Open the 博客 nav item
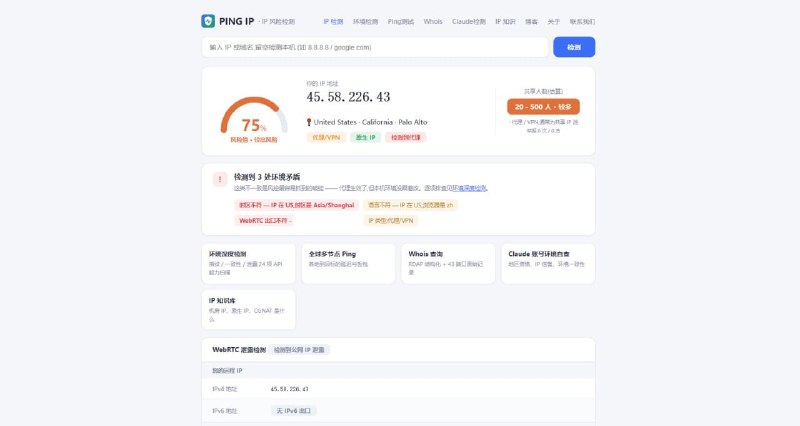Image resolution: width=800 pixels, height=426 pixels. click(x=531, y=21)
